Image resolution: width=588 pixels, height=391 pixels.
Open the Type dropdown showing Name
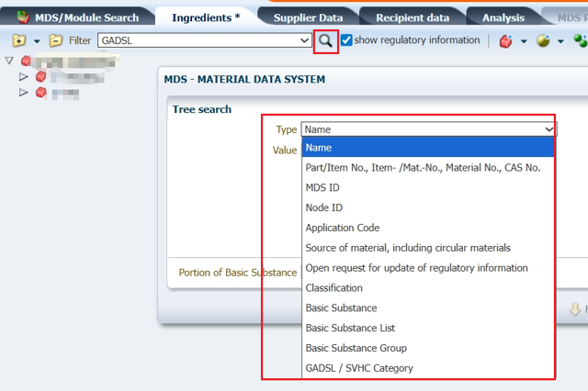pos(429,129)
